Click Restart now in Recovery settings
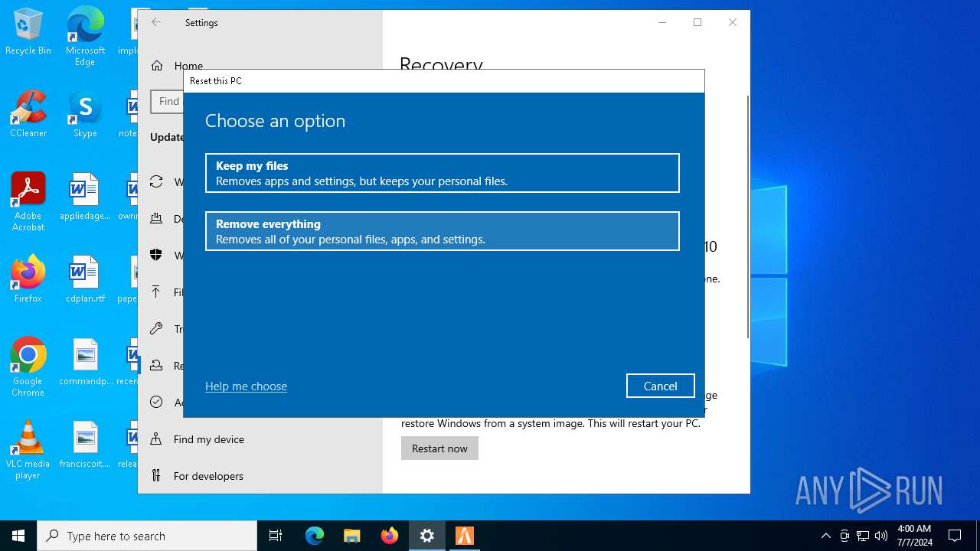Image resolution: width=980 pixels, height=551 pixels. (x=439, y=448)
